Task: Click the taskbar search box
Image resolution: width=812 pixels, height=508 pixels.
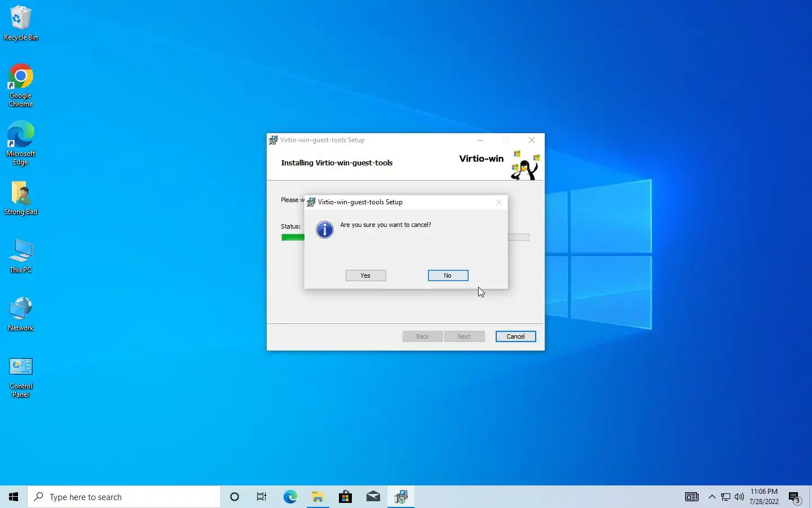Action: pos(124,497)
